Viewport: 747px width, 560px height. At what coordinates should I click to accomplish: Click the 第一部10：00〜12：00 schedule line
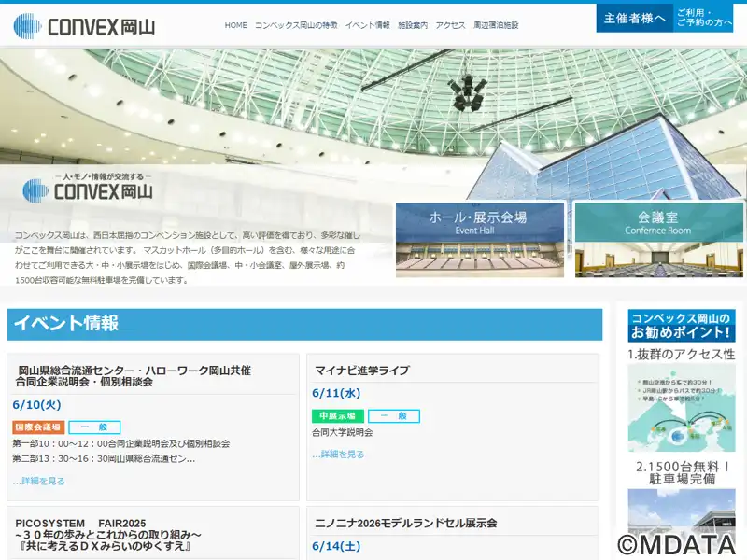pyautogui.click(x=121, y=444)
